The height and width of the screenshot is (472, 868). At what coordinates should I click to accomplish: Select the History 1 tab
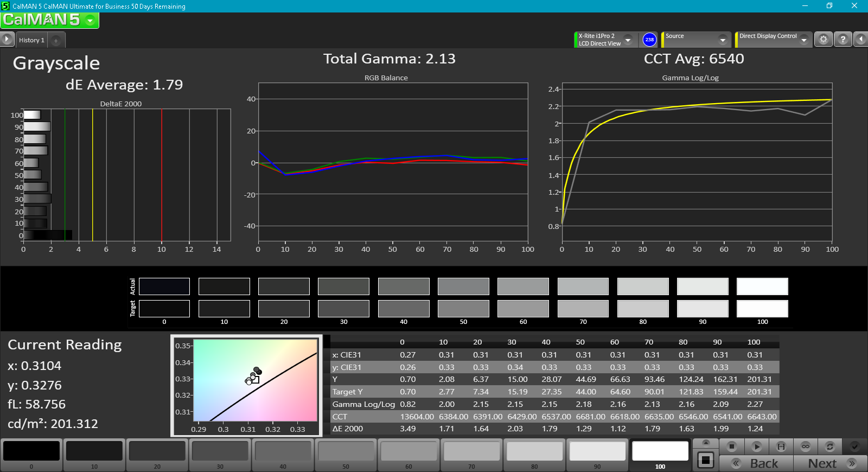[31, 40]
